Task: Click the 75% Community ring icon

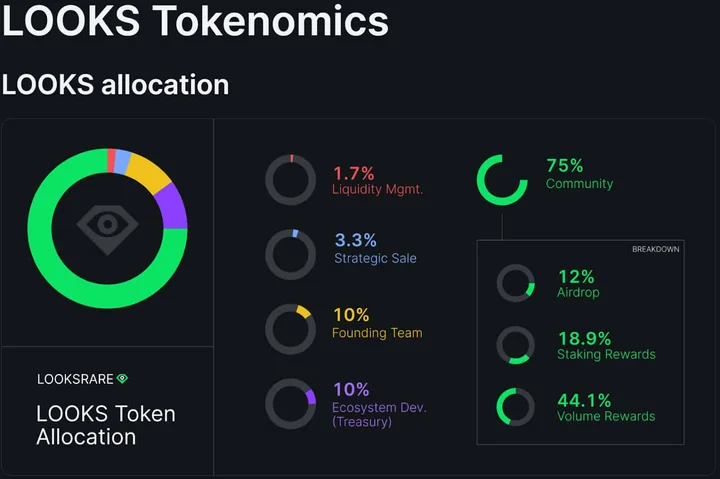Action: point(502,180)
